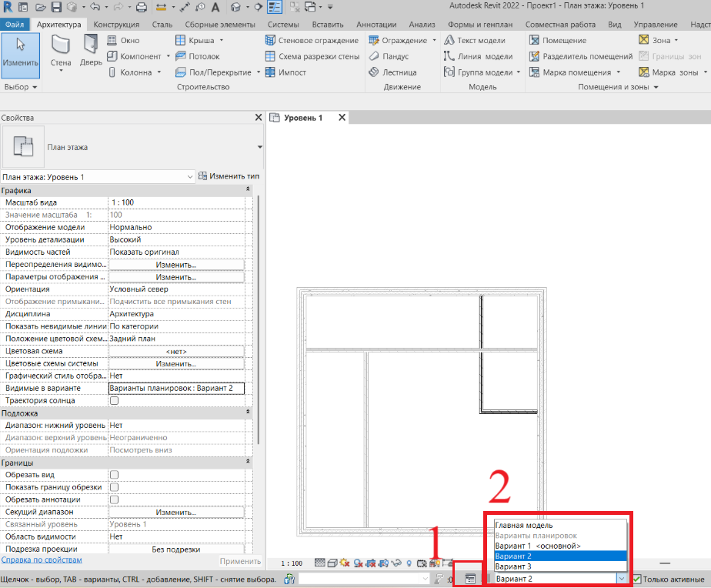Select the Стеновое ограждение tool
Viewport: 711px width, 588px height.
pyautogui.click(x=312, y=40)
